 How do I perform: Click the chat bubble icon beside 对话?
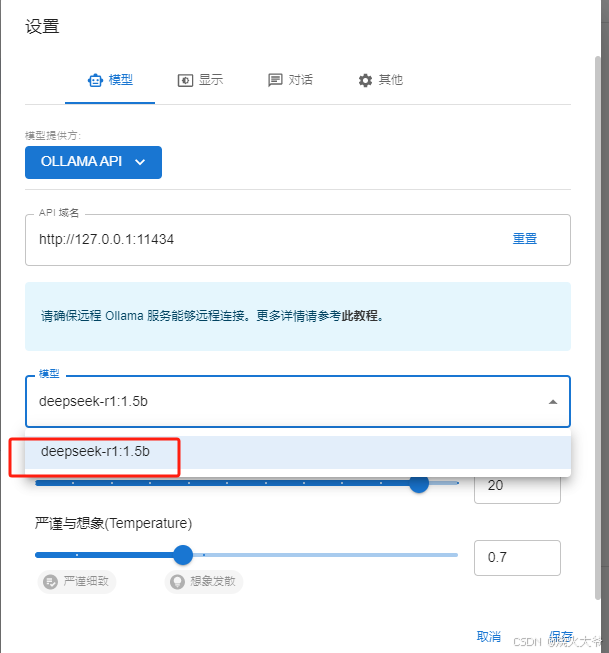click(x=275, y=80)
